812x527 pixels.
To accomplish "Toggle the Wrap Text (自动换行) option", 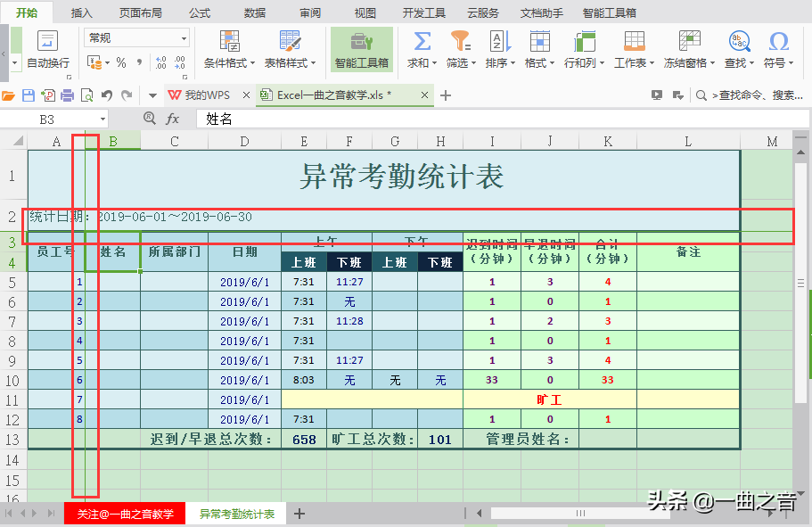I will tap(46, 49).
